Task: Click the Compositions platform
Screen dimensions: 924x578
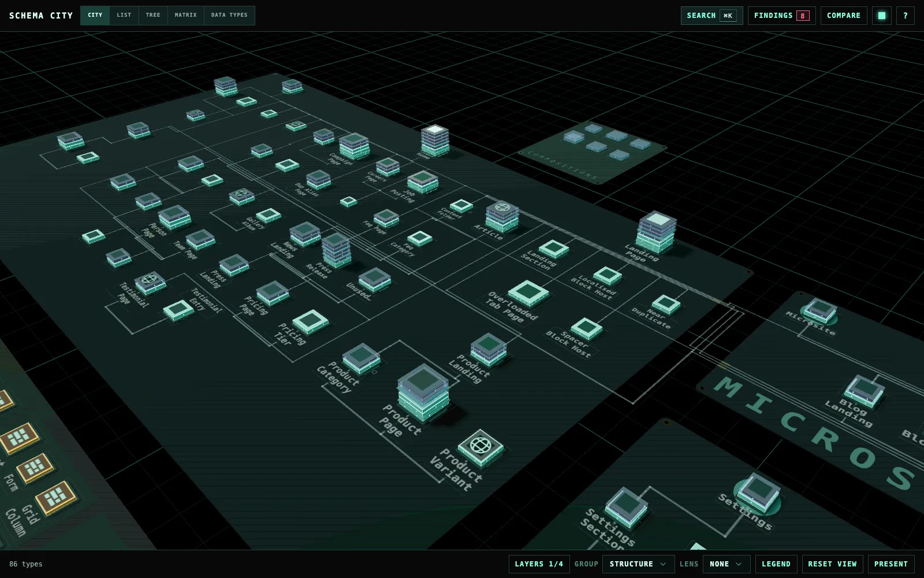Action: 594,152
